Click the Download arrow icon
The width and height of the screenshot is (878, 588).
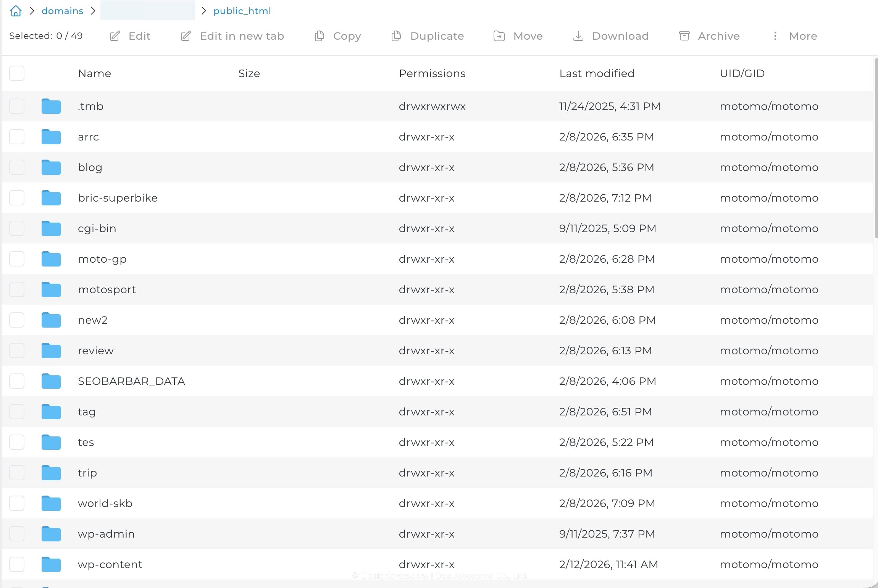[578, 36]
